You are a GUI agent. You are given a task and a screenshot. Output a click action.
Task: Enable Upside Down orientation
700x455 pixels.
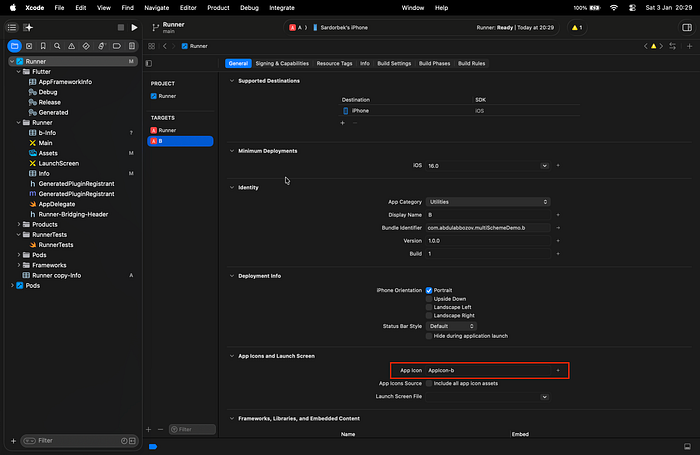click(429, 299)
